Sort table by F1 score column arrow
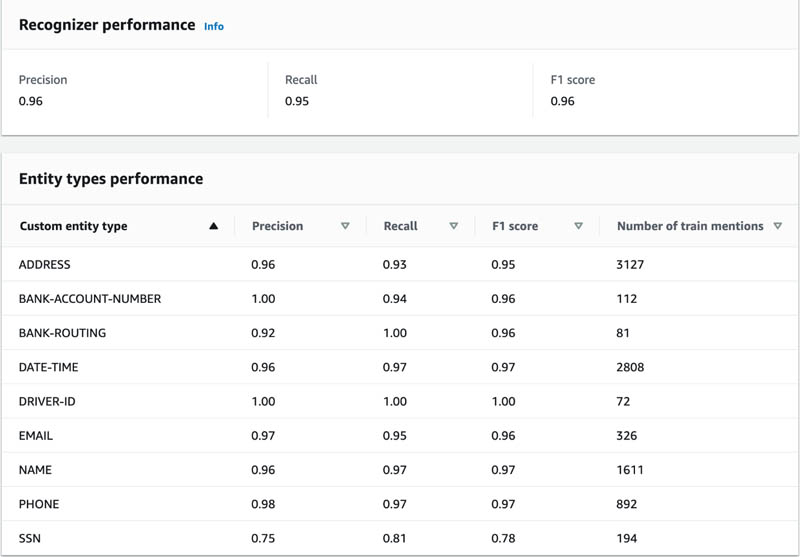This screenshot has width=800, height=557. point(579,226)
